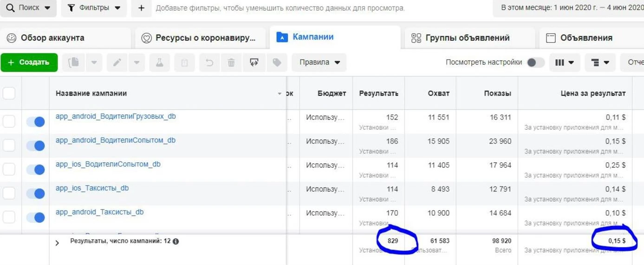Click total impressions value 98 920

501,241
